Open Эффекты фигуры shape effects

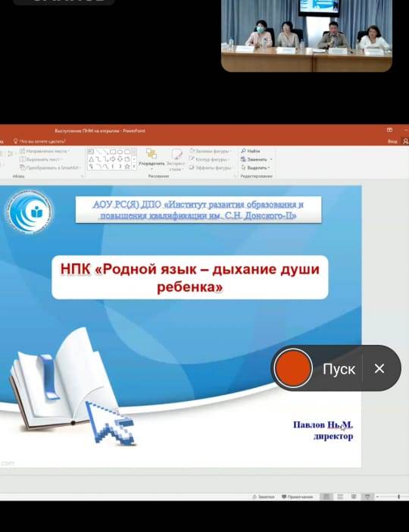pyautogui.click(x=211, y=167)
